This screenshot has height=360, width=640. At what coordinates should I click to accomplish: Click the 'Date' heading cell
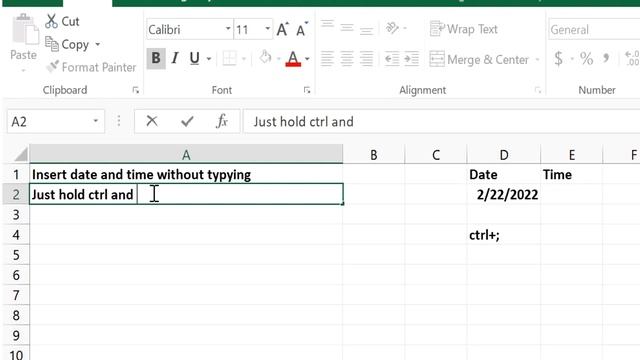504,175
